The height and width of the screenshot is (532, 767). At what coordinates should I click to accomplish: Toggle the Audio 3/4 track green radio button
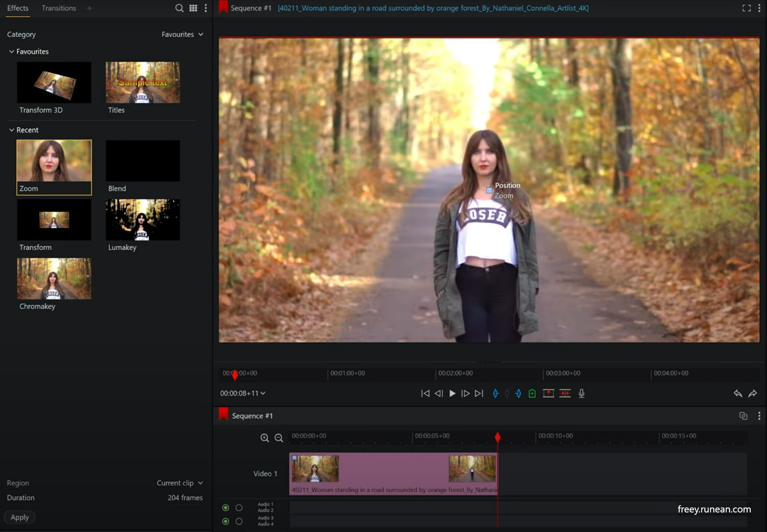(226, 521)
